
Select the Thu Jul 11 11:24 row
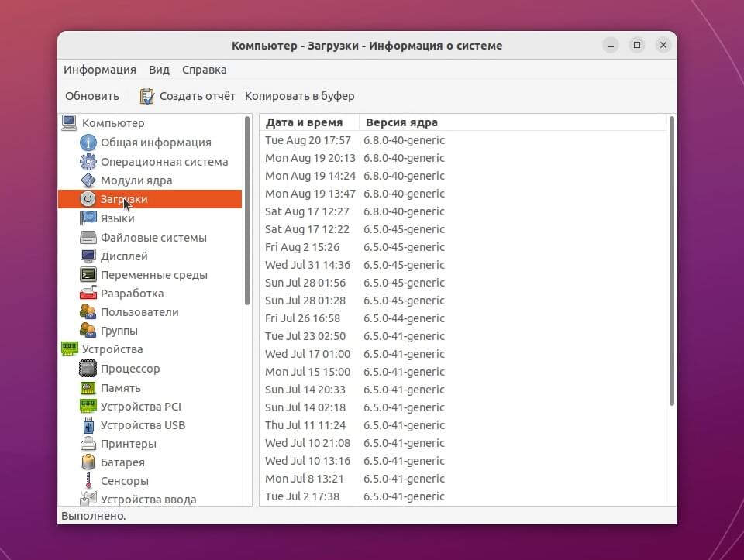(463, 425)
